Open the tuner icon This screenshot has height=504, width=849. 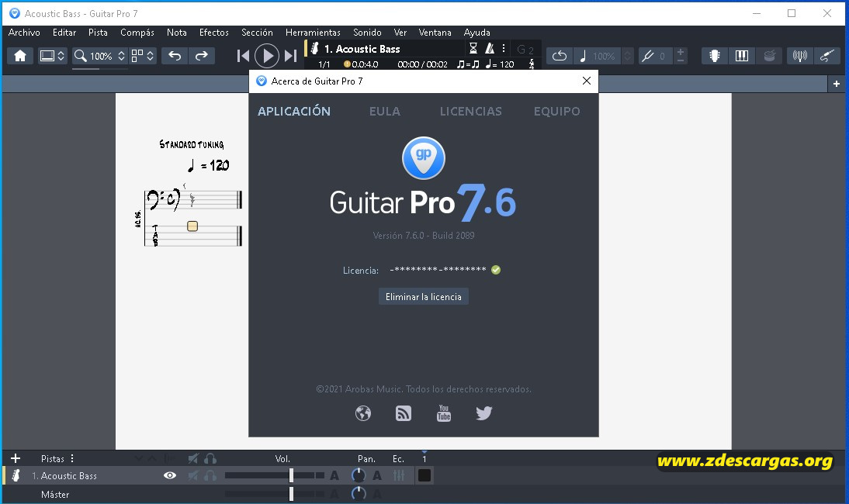coord(800,56)
